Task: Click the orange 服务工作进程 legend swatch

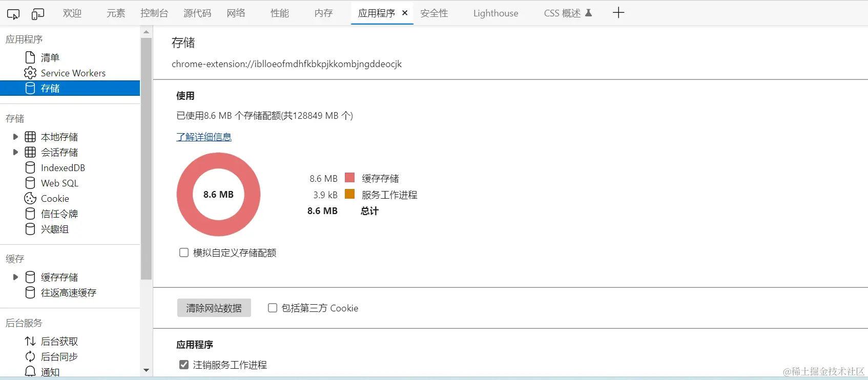Action: 350,194
